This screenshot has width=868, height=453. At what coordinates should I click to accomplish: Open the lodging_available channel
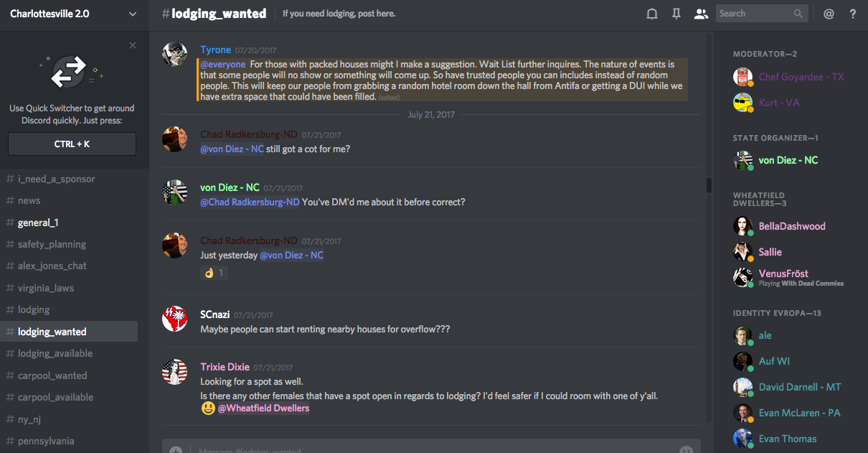[55, 353]
